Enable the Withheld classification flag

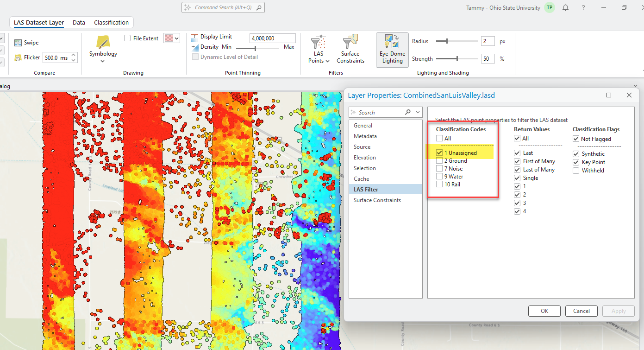(x=576, y=171)
